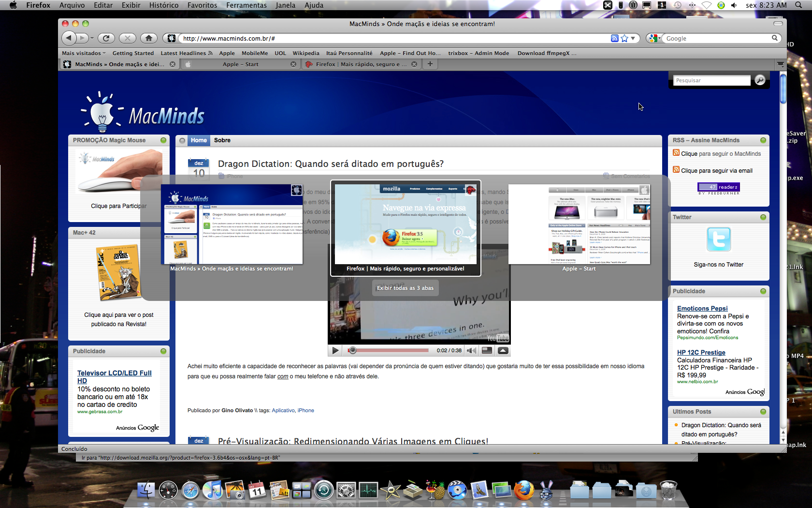
Task: Open 'Dragon Dictation' post title link
Action: (331, 164)
